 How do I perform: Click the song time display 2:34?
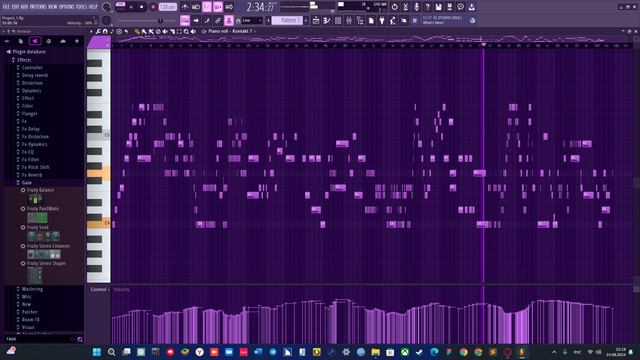pos(260,7)
